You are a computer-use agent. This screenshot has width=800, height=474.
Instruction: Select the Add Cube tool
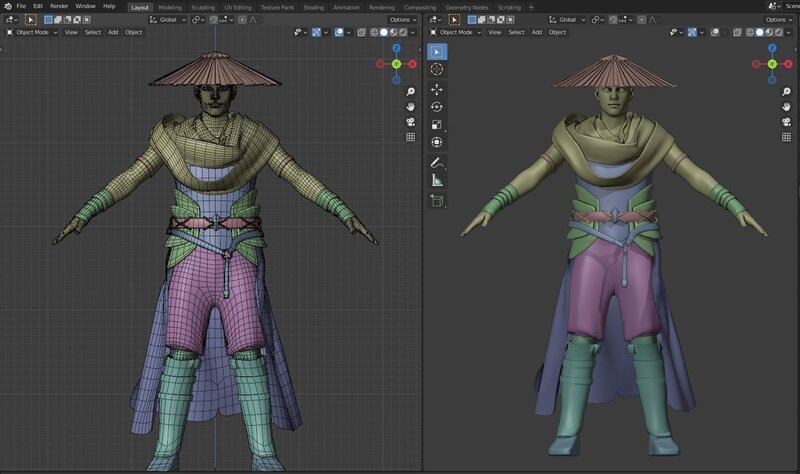click(x=437, y=200)
